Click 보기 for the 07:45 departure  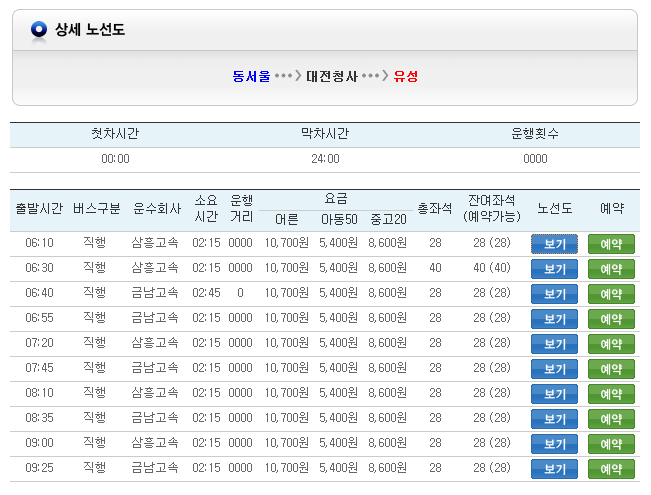tap(554, 369)
